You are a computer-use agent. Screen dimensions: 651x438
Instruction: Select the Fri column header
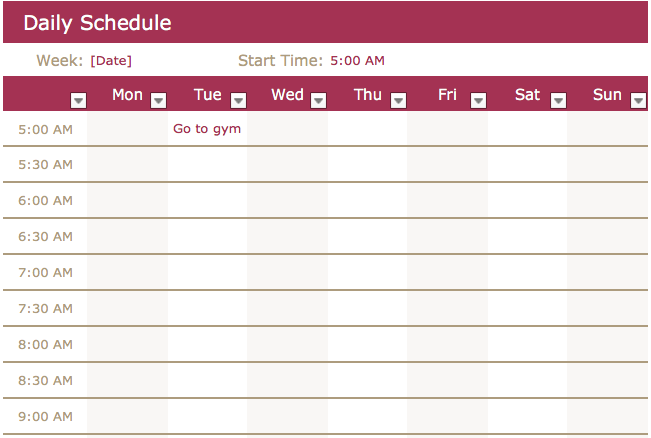pos(447,95)
